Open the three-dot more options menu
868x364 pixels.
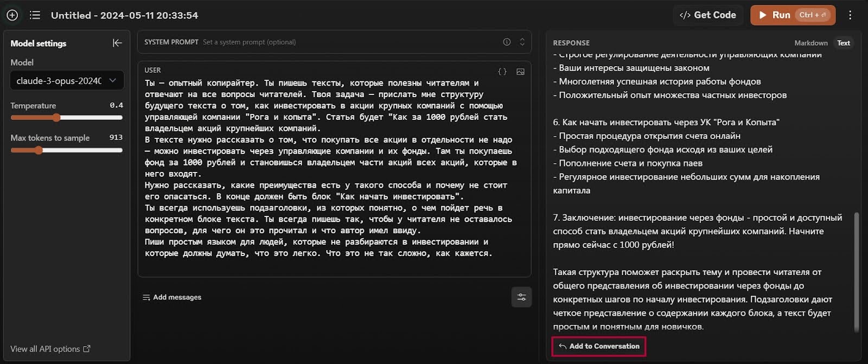[x=850, y=15]
